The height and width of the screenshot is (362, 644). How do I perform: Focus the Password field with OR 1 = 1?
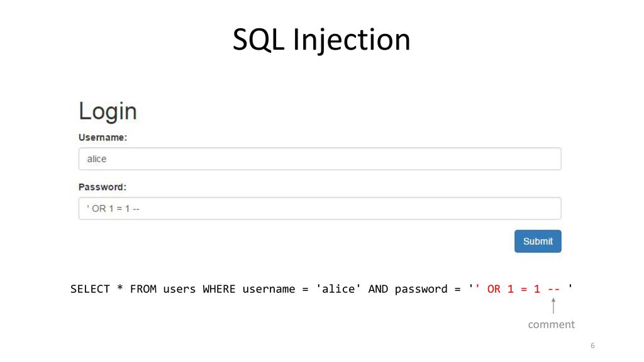(319, 209)
